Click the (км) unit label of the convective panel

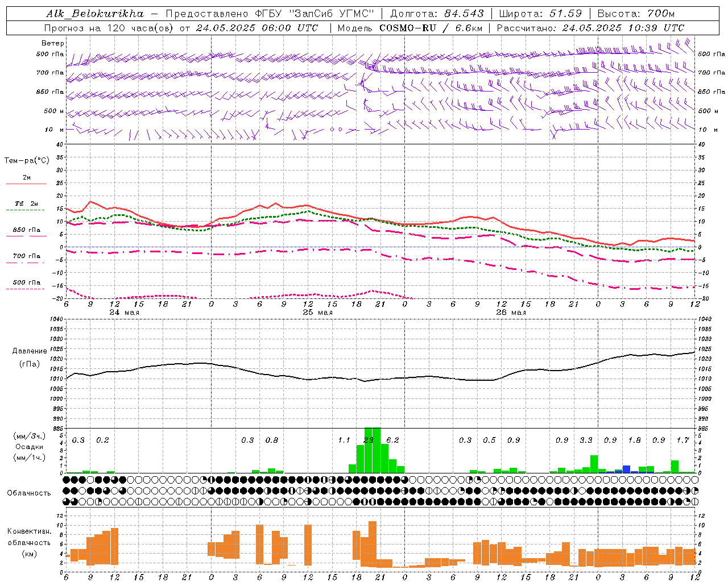point(29,554)
